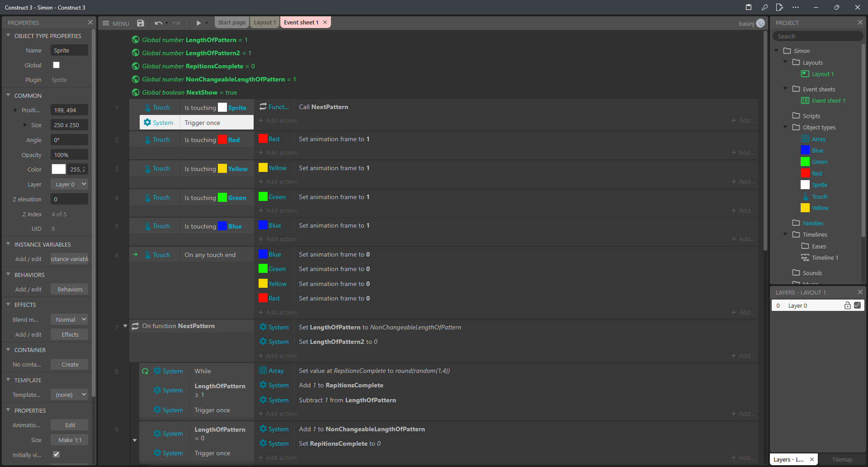
Task: Click the Project search field
Action: tap(817, 36)
